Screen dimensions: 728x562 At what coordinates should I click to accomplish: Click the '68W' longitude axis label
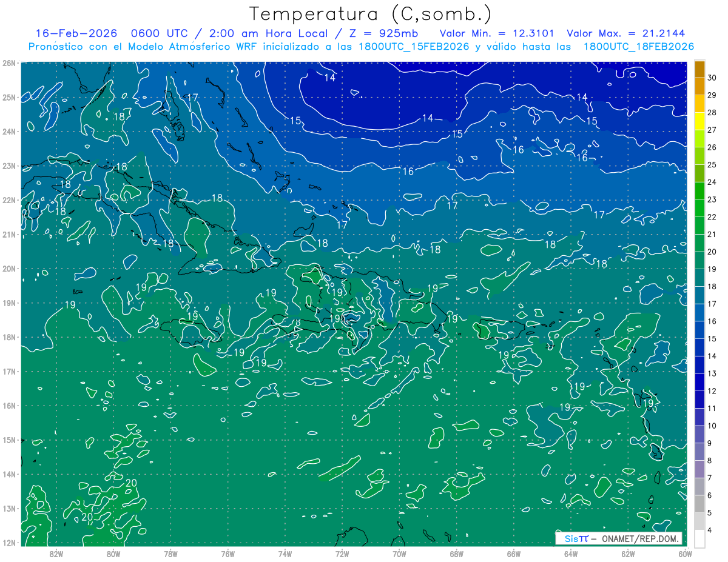coord(456,553)
